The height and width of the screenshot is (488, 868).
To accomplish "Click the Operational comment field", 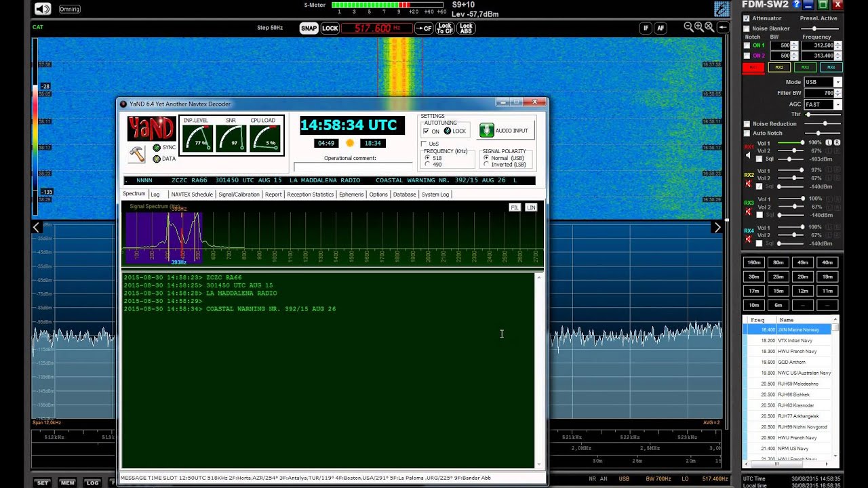I will pos(353,166).
